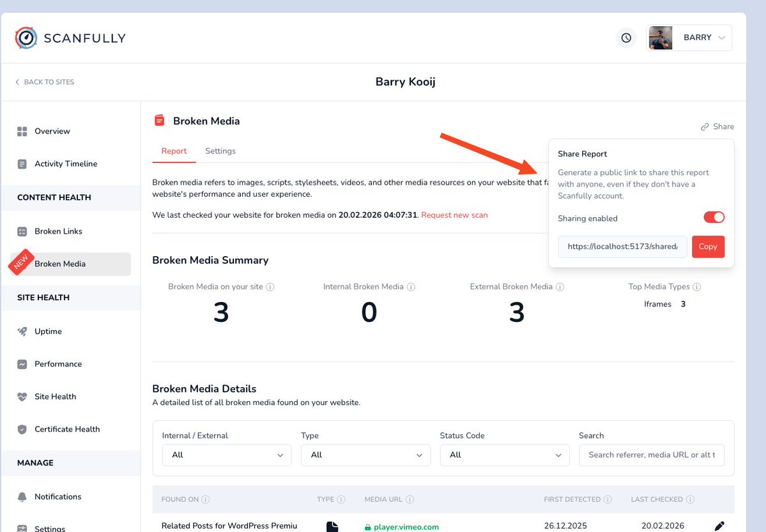
Task: Click the Overview grid icon
Action: pyautogui.click(x=22, y=132)
